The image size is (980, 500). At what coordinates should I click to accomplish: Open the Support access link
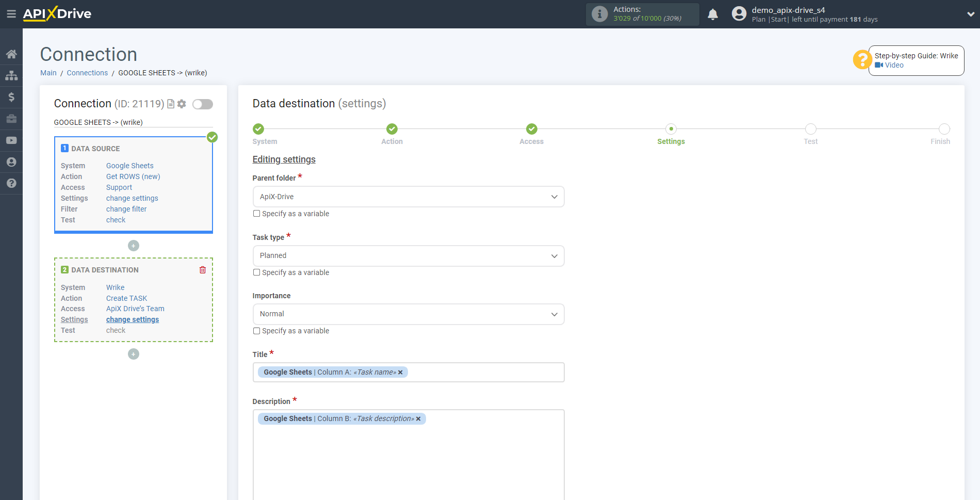pyautogui.click(x=119, y=187)
